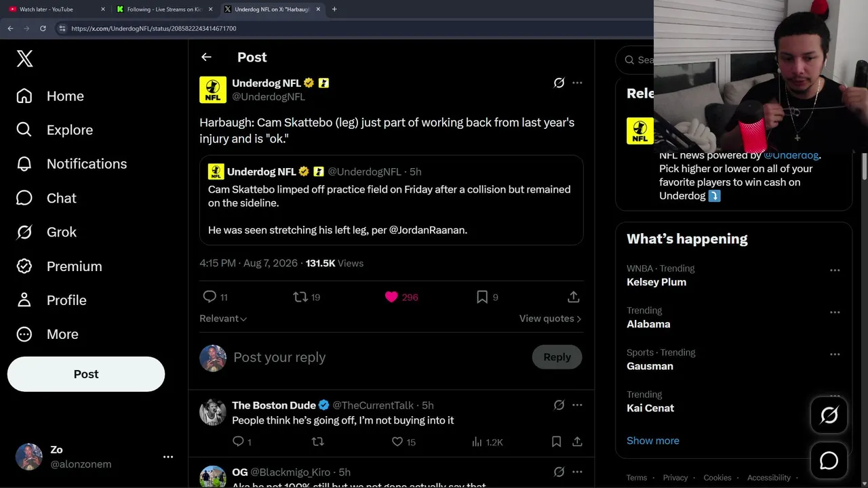Toggle bookmark on main post with 9 bookmarks
The image size is (868, 488).
[x=487, y=297]
